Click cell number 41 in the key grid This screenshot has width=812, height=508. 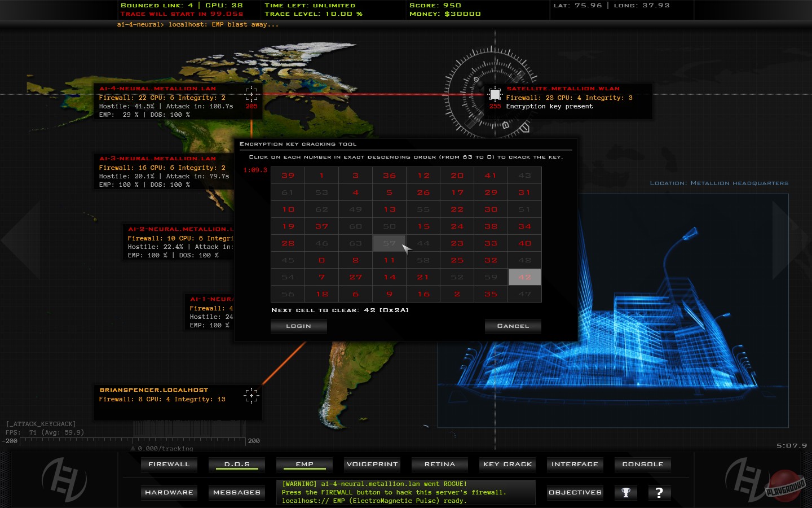click(491, 176)
